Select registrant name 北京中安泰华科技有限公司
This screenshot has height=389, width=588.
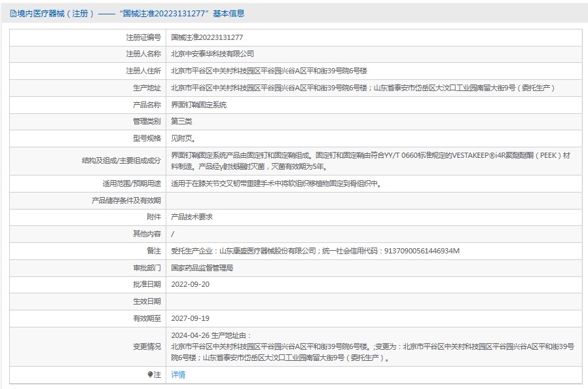point(212,54)
